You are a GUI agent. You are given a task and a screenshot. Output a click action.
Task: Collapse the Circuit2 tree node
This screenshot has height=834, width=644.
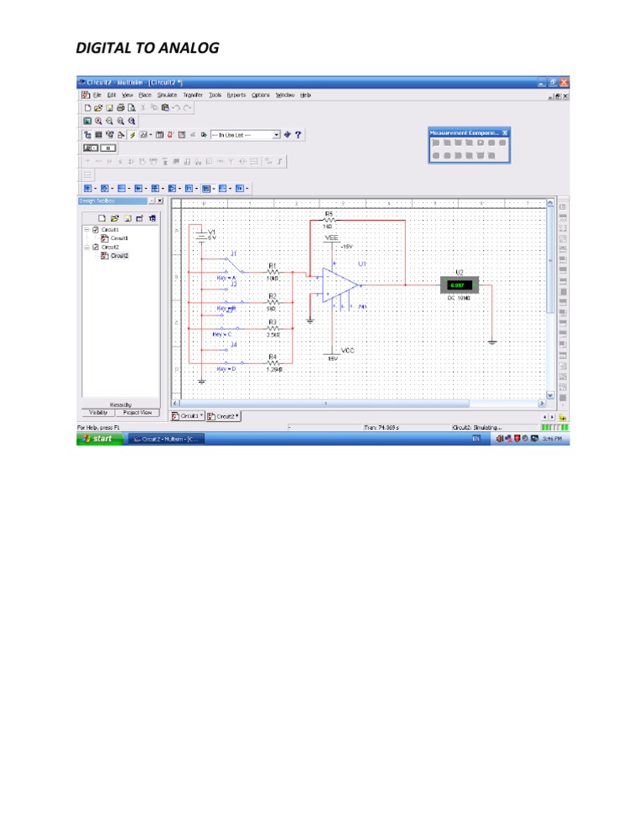pos(86,247)
